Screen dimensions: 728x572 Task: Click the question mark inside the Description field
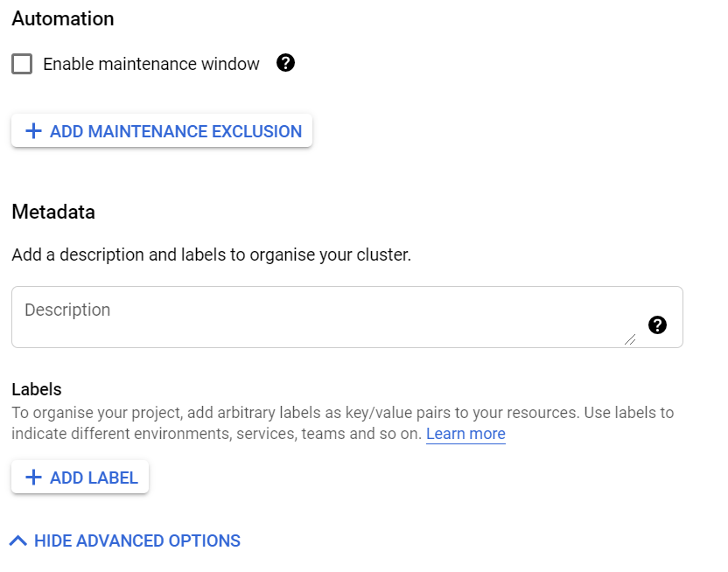tap(657, 324)
